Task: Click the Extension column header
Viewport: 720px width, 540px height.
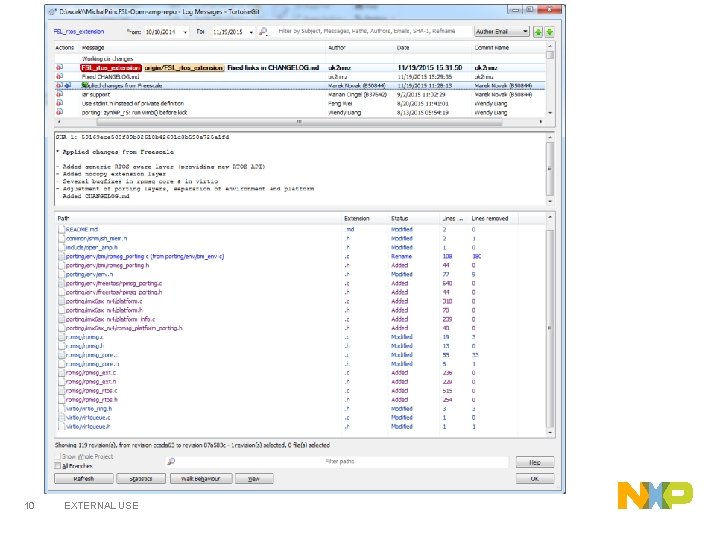Action: [356, 219]
